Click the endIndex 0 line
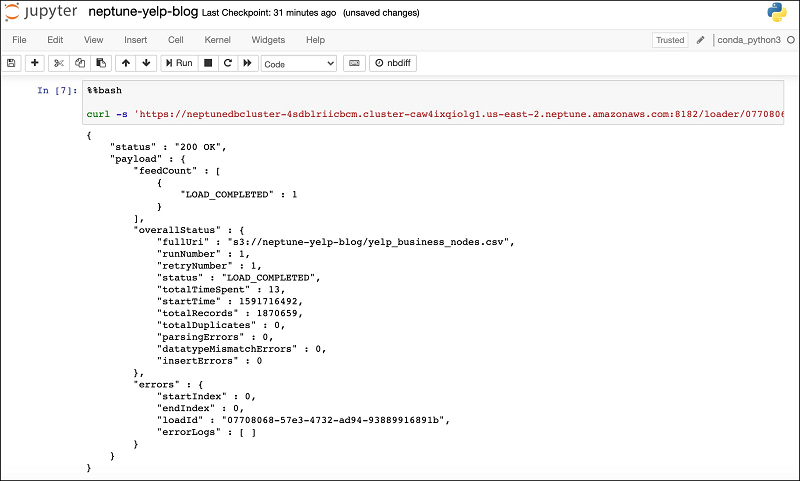Image resolution: width=800 pixels, height=481 pixels. pos(201,408)
